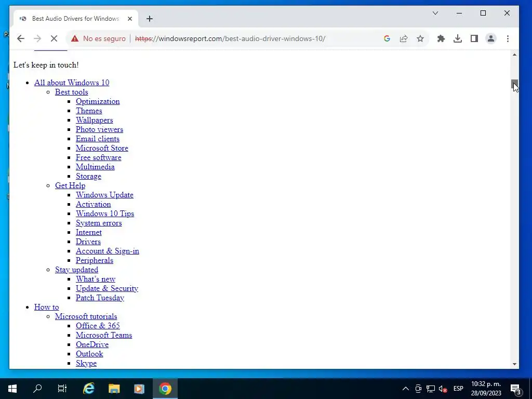Click the address bar URL
The image size is (532, 399).
click(230, 38)
